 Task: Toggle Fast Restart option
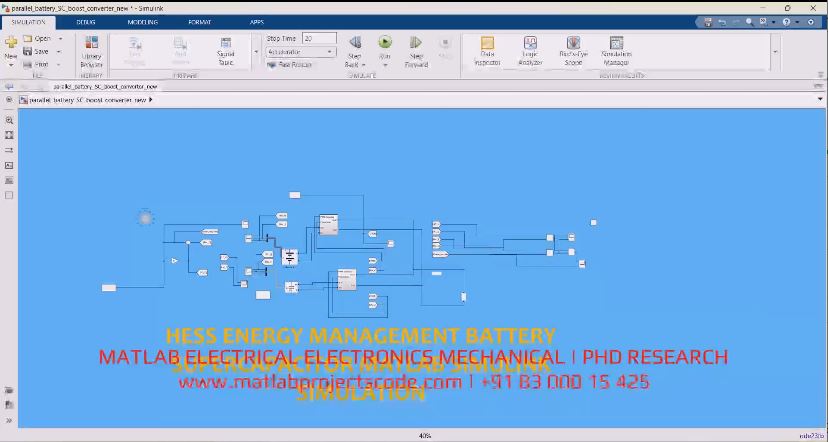(x=291, y=64)
